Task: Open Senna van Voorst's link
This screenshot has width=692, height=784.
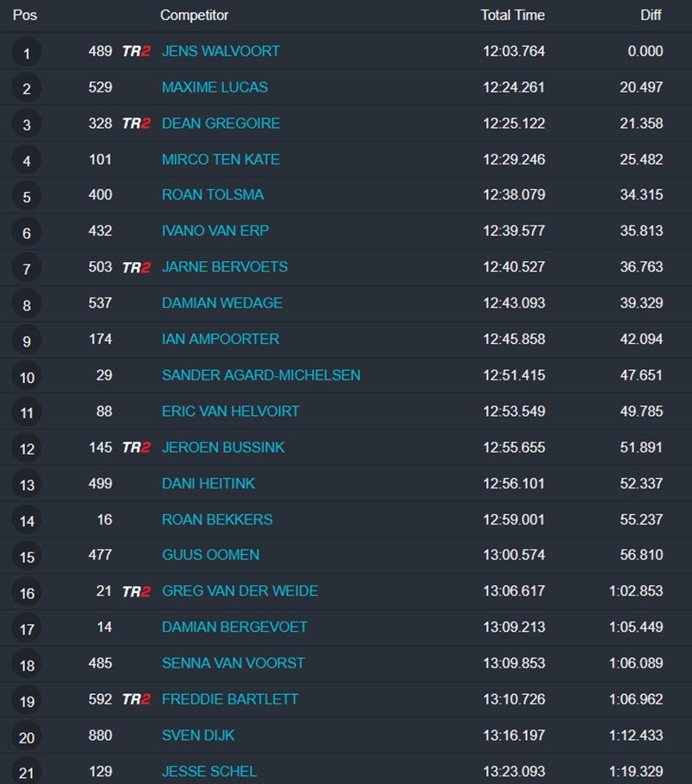Action: click(x=233, y=663)
